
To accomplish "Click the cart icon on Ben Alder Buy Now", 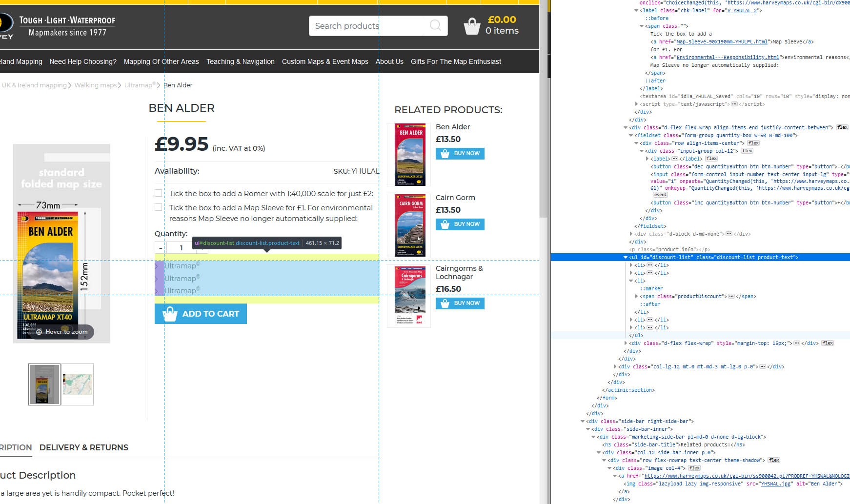I will 445,154.
